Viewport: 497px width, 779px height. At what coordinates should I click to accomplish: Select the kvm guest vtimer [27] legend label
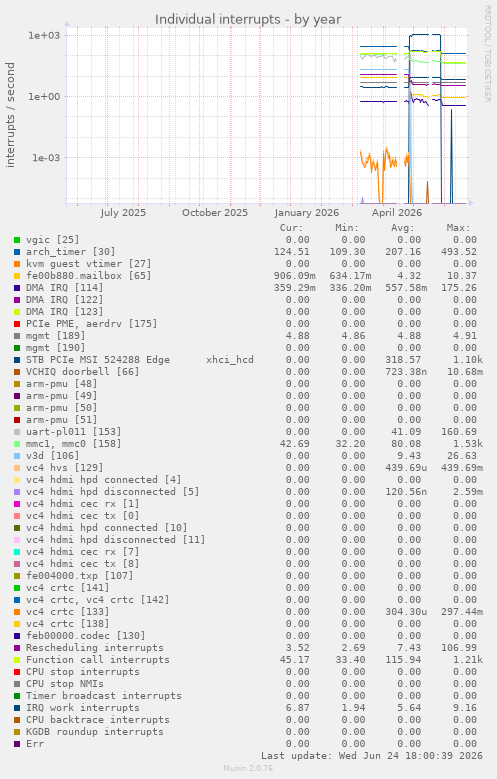coord(88,264)
